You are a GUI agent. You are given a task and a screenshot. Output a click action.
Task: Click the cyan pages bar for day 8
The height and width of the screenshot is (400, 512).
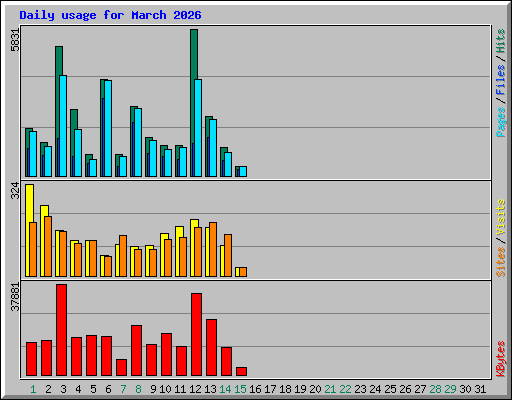click(x=138, y=142)
